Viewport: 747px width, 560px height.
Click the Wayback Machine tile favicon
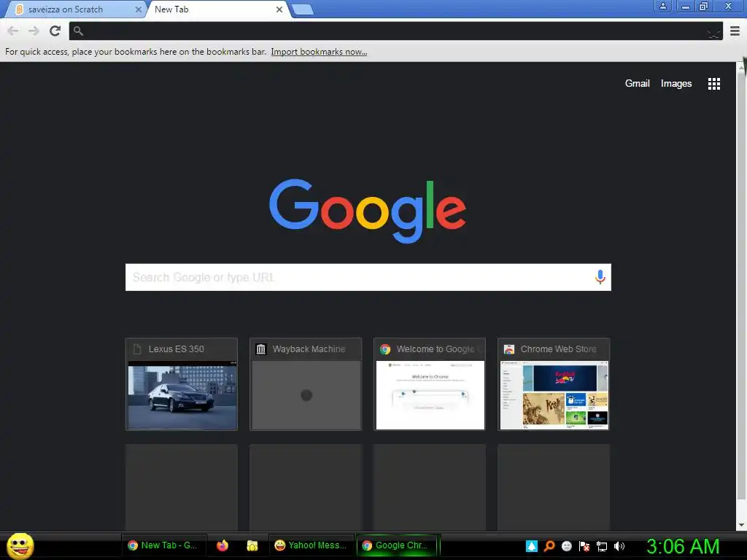pos(260,349)
